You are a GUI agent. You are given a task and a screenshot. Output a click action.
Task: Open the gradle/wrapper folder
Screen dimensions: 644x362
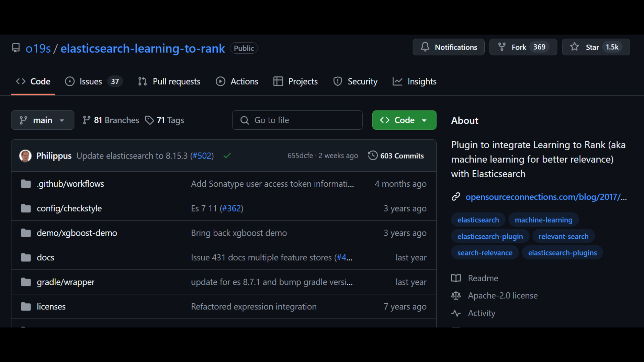pos(65,282)
